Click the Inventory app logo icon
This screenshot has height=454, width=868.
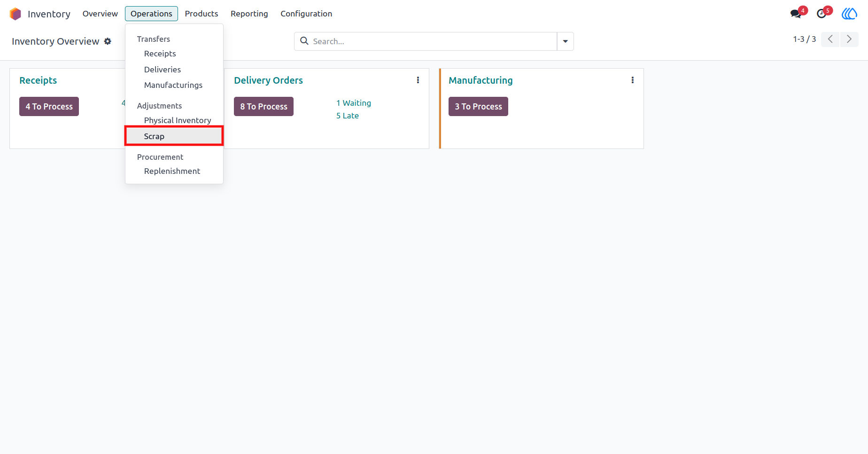point(15,14)
